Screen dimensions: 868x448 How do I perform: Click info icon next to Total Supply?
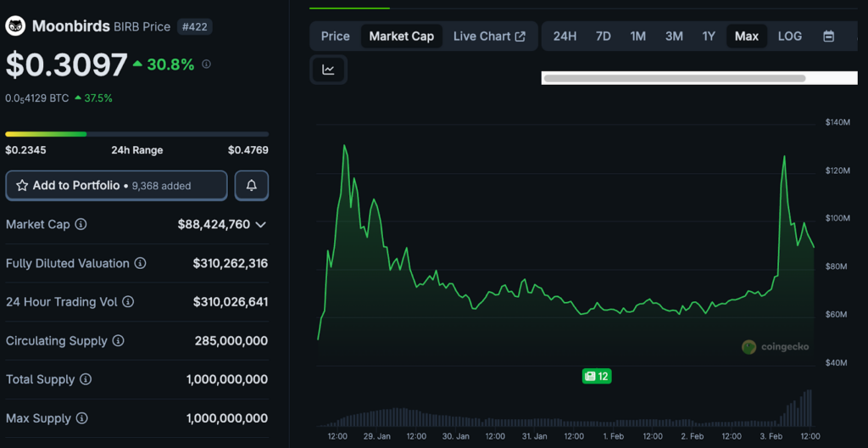[x=85, y=380]
